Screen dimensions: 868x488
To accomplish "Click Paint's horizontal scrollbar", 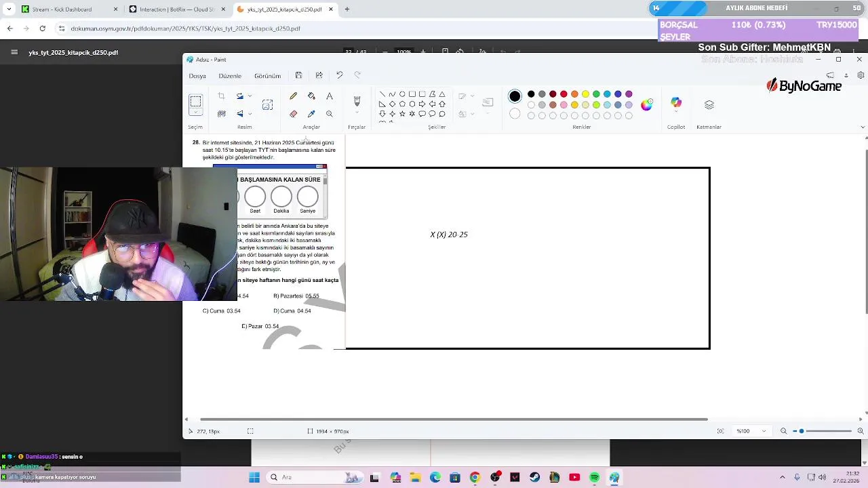I will click(x=454, y=420).
